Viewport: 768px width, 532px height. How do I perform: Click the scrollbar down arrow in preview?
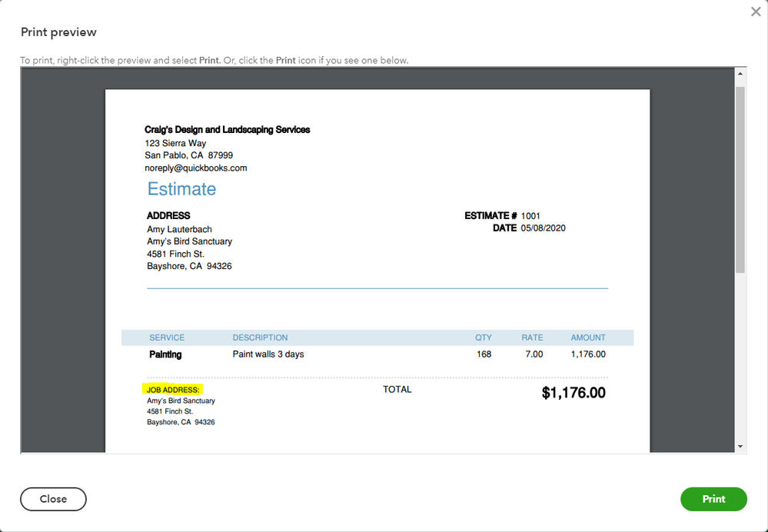pyautogui.click(x=740, y=446)
